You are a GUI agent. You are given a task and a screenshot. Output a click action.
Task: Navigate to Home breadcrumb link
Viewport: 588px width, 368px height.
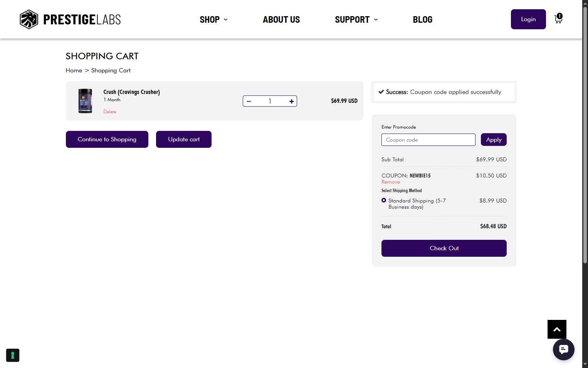point(74,70)
